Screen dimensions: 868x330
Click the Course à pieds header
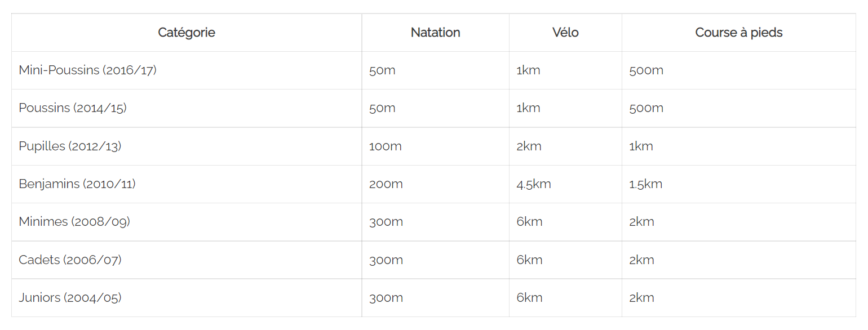pos(738,33)
